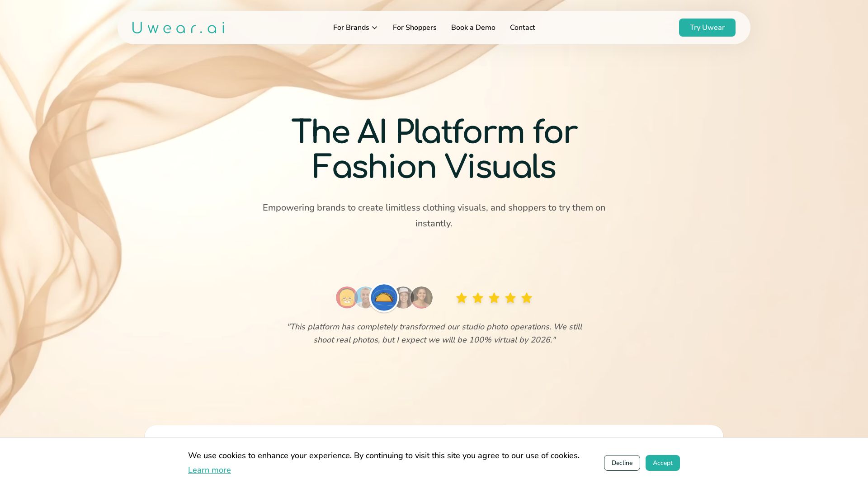Image resolution: width=868 pixels, height=488 pixels.
Task: Click the Uwear.ai logo
Action: point(178,28)
